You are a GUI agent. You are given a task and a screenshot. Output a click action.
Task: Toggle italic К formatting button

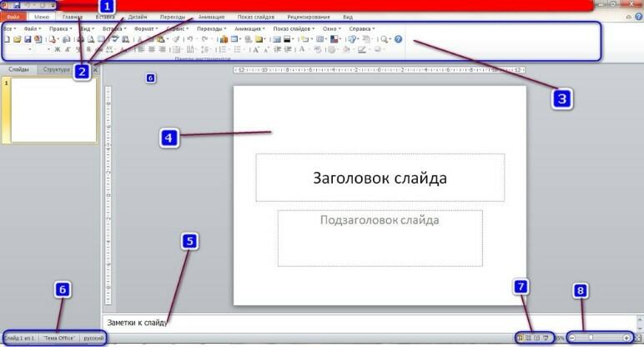68,49
